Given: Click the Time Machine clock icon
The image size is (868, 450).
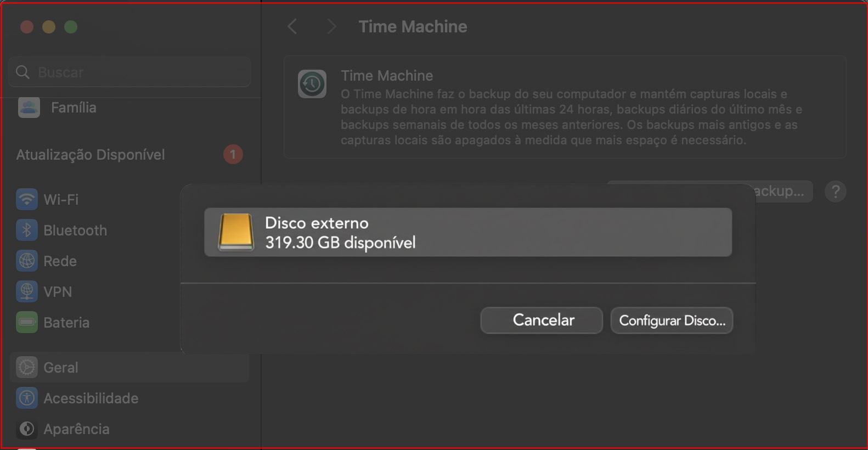Looking at the screenshot, I should (312, 83).
